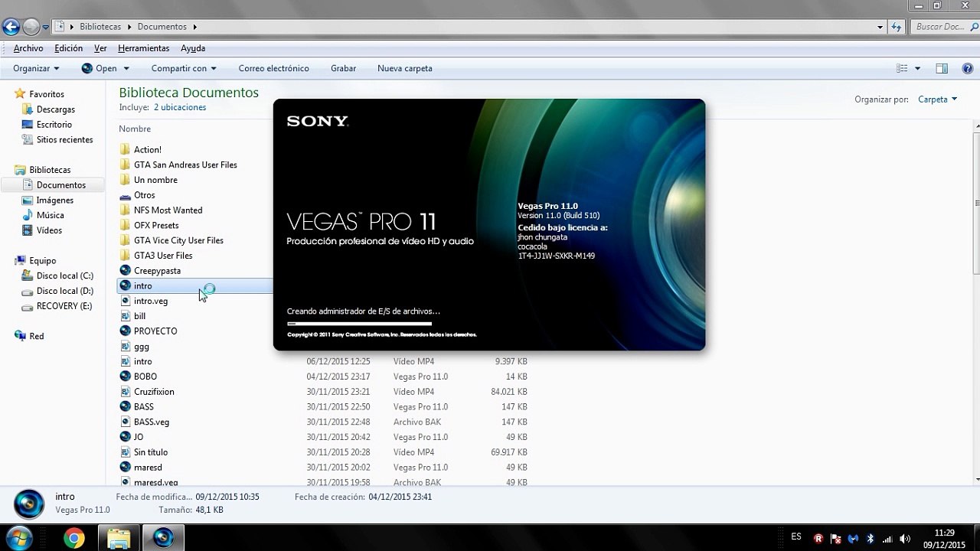Click the red R tray icon
Screen dimensions: 980x551
pos(818,538)
